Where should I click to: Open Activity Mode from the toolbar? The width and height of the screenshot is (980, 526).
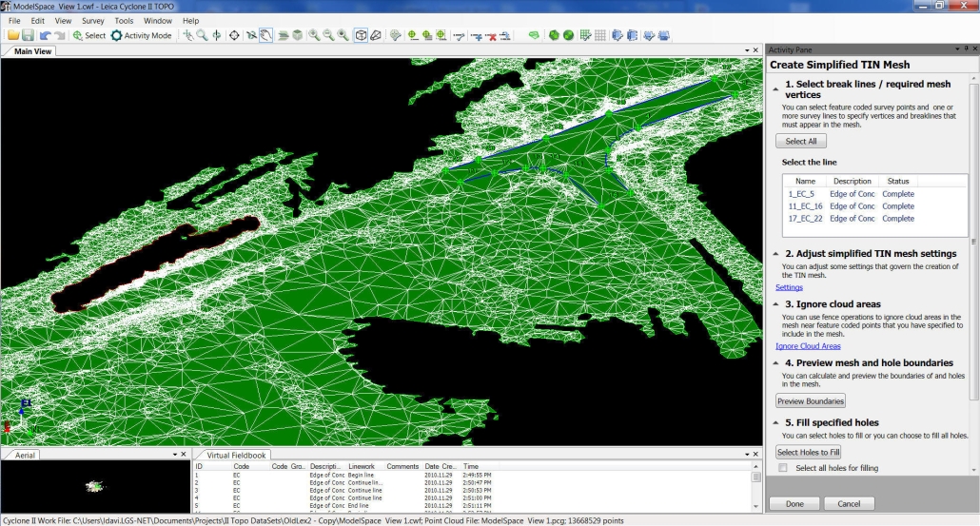[x=141, y=35]
